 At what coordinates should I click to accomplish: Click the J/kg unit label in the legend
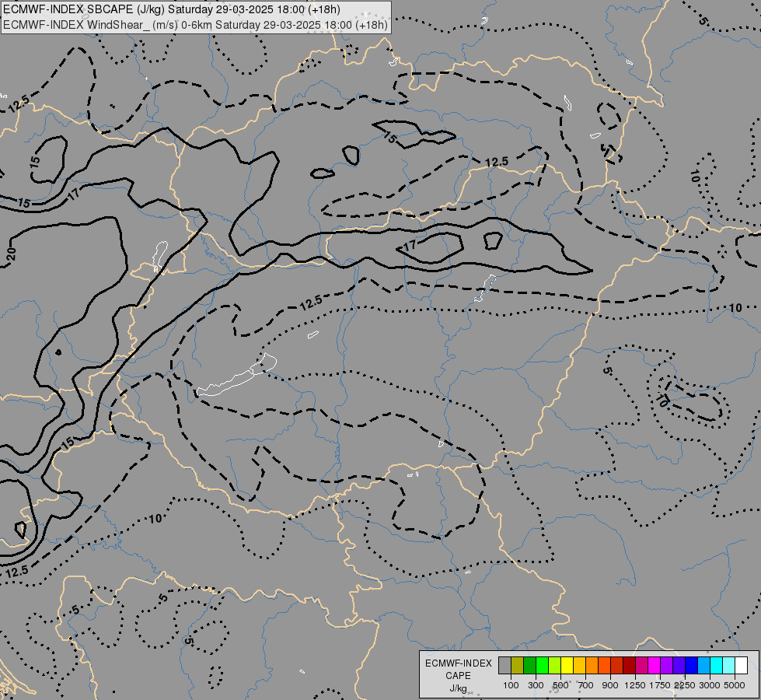pyautogui.click(x=458, y=688)
